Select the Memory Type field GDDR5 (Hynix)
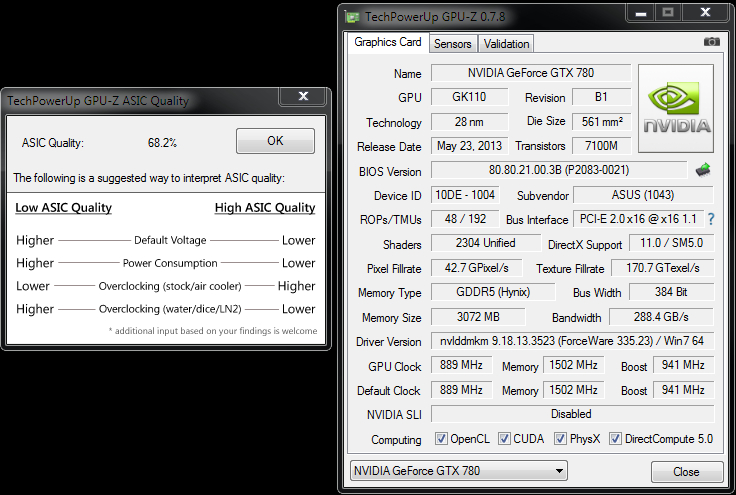 493,292
